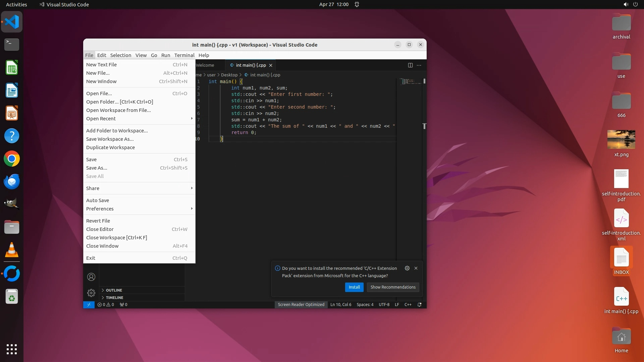Viewport: 644px width, 362px height.
Task: Click the Accounts icon in activity bar
Action: (x=91, y=277)
